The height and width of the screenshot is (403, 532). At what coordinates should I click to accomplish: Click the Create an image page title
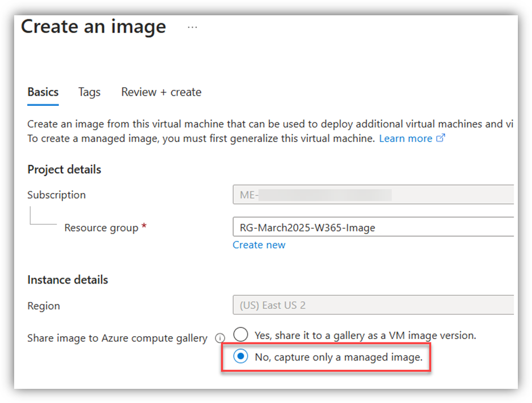(93, 27)
